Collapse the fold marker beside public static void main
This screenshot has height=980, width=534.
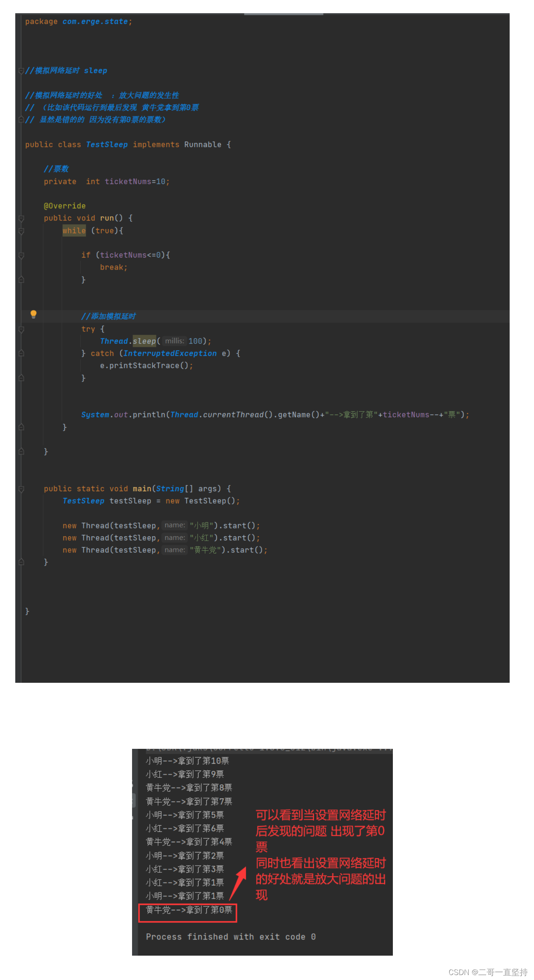tap(21, 489)
